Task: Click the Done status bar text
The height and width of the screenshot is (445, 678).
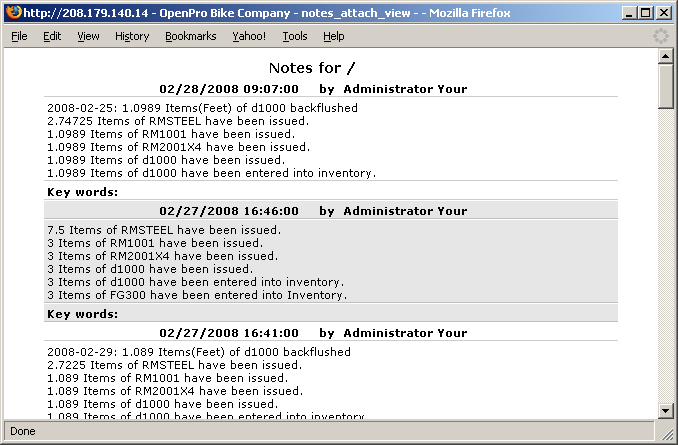Action: pyautogui.click(x=22, y=432)
